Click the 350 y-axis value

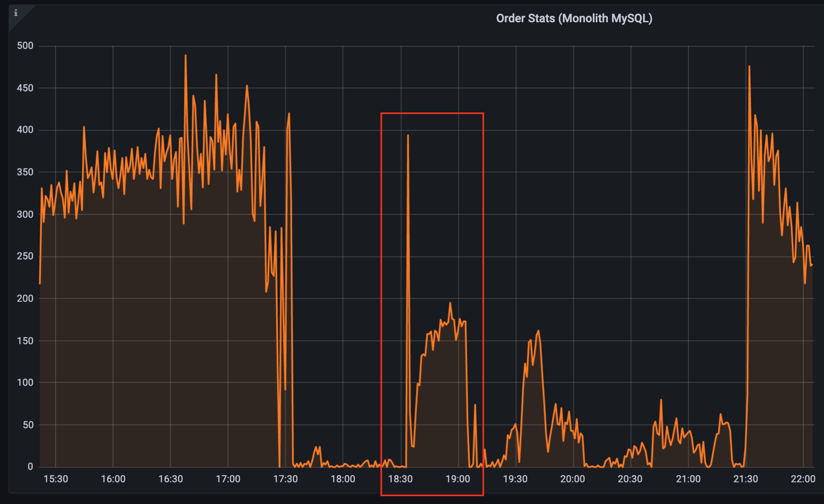pyautogui.click(x=25, y=172)
